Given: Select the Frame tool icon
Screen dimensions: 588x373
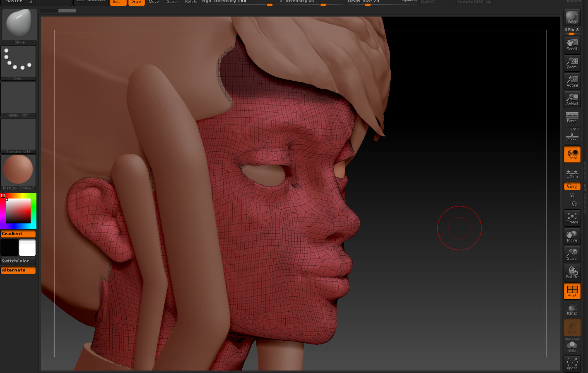Looking at the screenshot, I should pyautogui.click(x=572, y=218).
